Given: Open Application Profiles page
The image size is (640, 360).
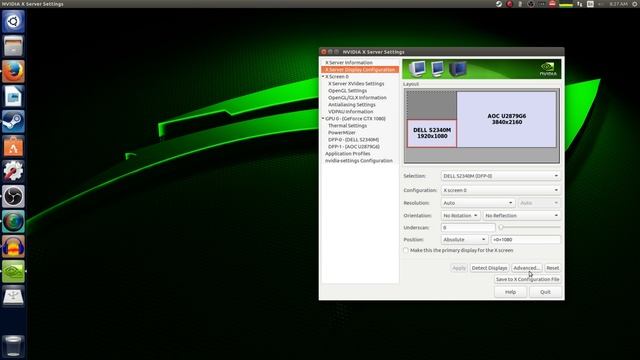Looking at the screenshot, I should (x=348, y=153).
